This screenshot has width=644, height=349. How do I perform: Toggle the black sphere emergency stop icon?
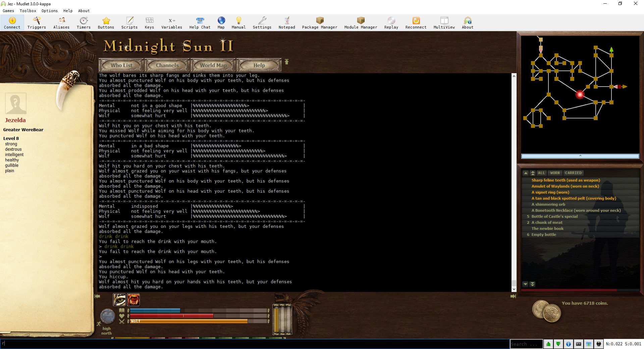pyautogui.click(x=599, y=344)
